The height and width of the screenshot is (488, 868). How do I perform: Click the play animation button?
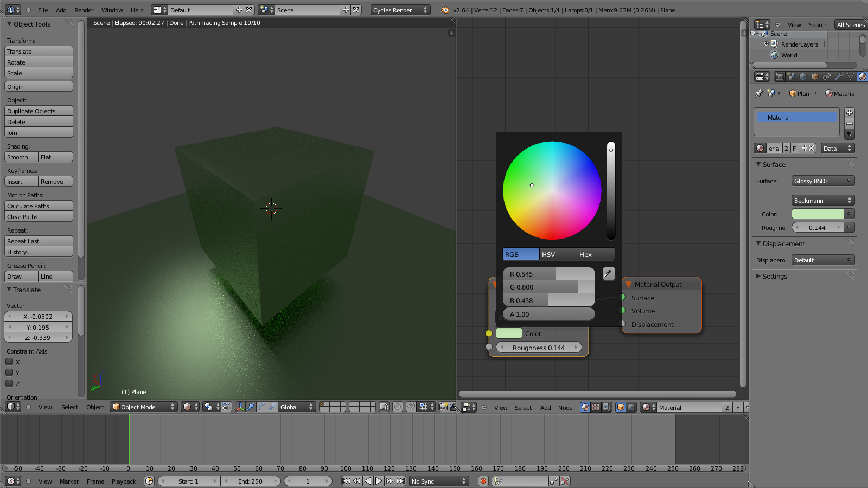379,481
